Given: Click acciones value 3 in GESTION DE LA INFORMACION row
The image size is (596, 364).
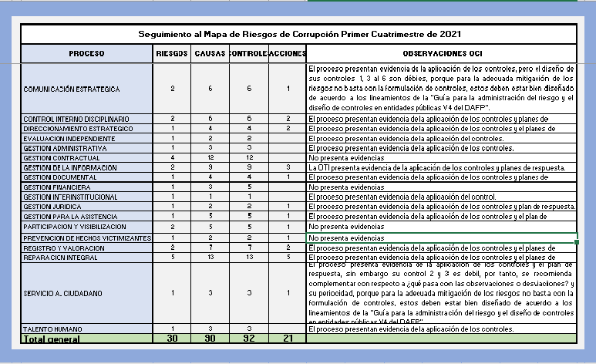Looking at the screenshot, I should tap(288, 167).
